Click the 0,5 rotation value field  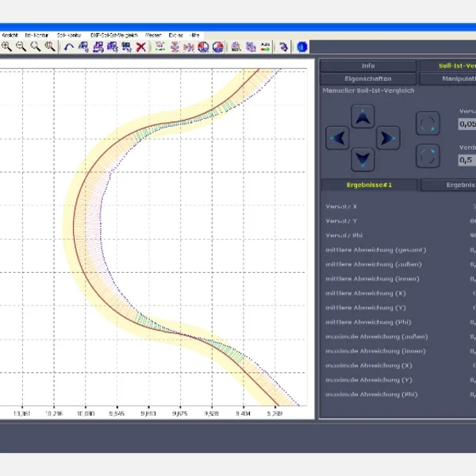pos(467,160)
